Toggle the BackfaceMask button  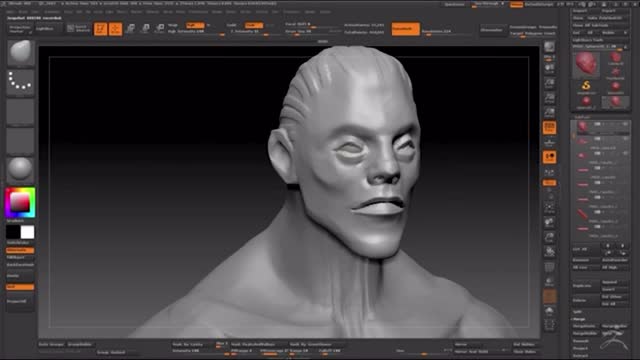[20, 265]
